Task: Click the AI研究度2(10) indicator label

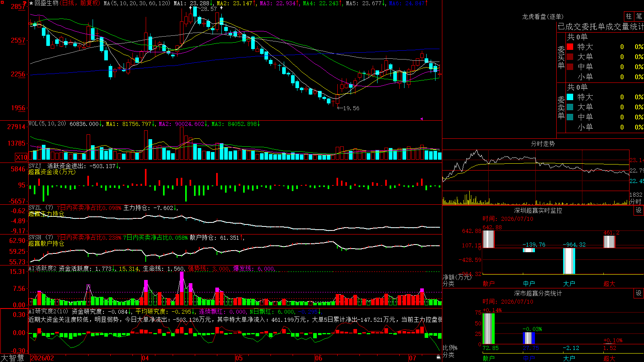Action: (49, 311)
